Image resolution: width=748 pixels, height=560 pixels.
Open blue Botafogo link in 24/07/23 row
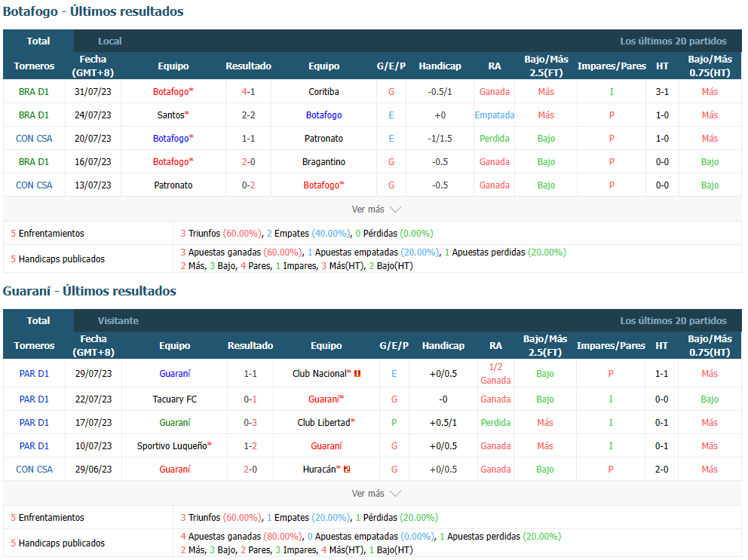324,115
